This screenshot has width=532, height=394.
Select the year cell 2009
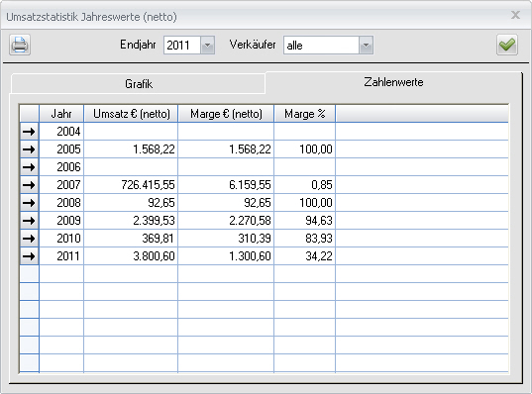[61, 221]
